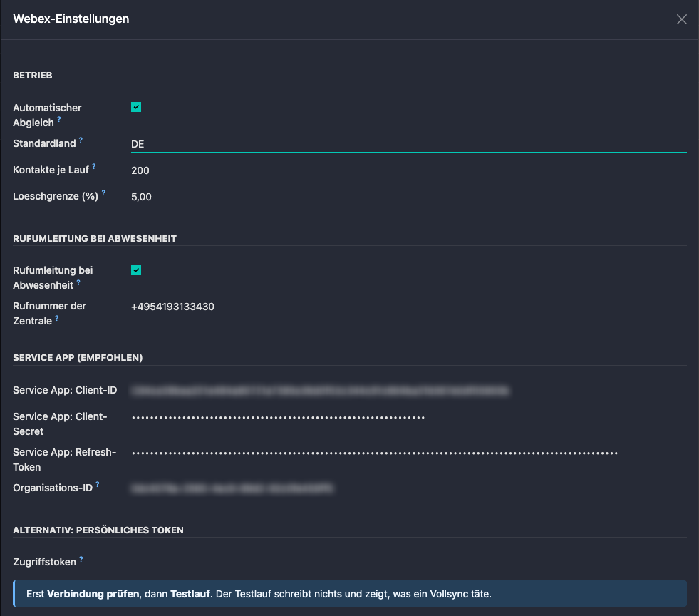Viewport: 699px width, 616px height.
Task: Click the BETRIEB section heading
Action: 33,76
